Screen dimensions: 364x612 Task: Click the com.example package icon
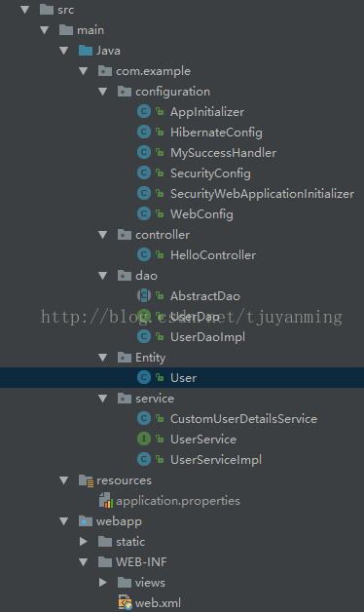pyautogui.click(x=105, y=70)
